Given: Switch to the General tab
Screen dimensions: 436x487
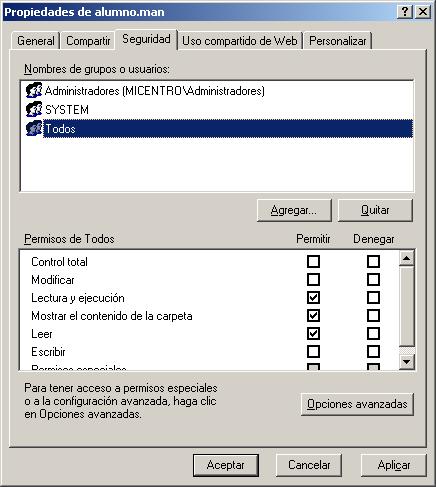Looking at the screenshot, I should coord(36,41).
